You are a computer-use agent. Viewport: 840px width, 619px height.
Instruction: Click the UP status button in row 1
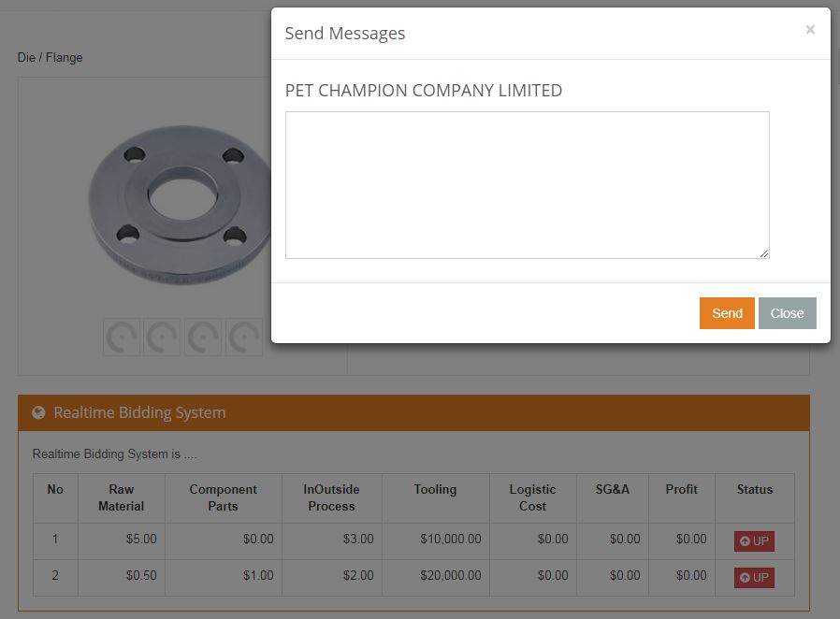click(754, 540)
